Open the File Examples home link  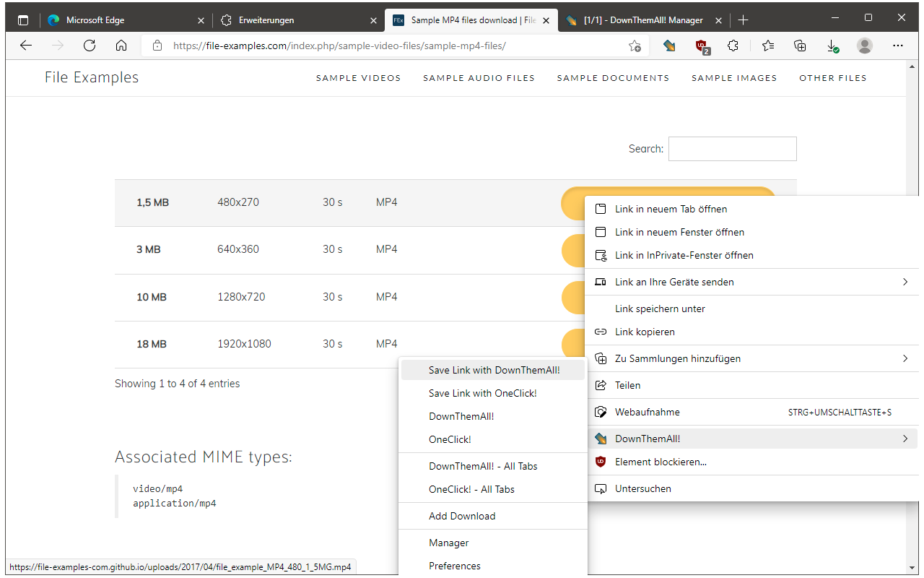click(92, 77)
